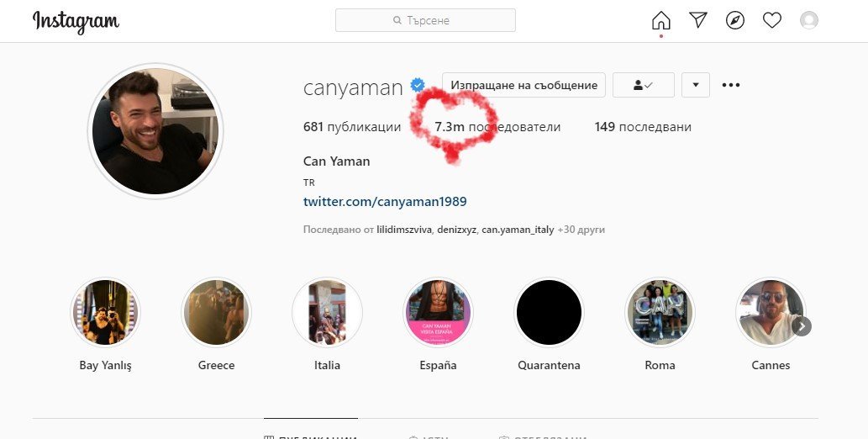Switch to the Публикации posts tab
Image resolution: width=868 pixels, height=439 pixels.
pos(311,437)
